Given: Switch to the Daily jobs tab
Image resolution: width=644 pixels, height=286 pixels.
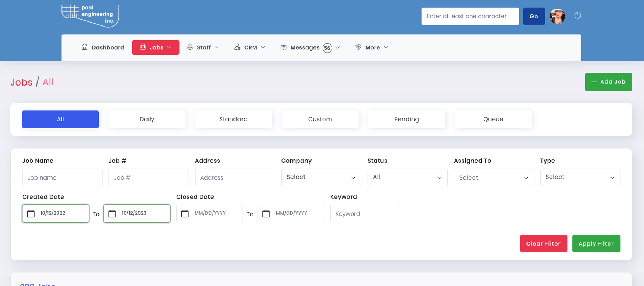Looking at the screenshot, I should click(147, 119).
